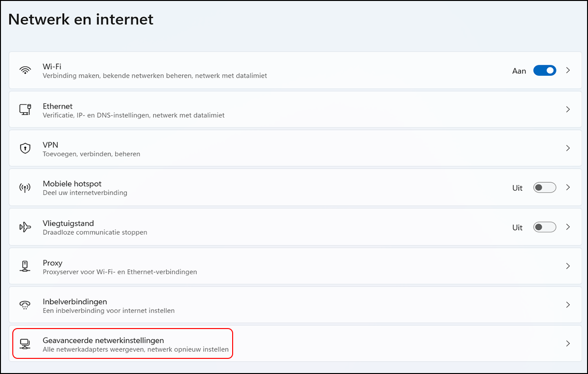Viewport: 588px width, 374px height.
Task: Click the Geavanceerde netwerkinstellingen computer icon
Action: [25, 344]
